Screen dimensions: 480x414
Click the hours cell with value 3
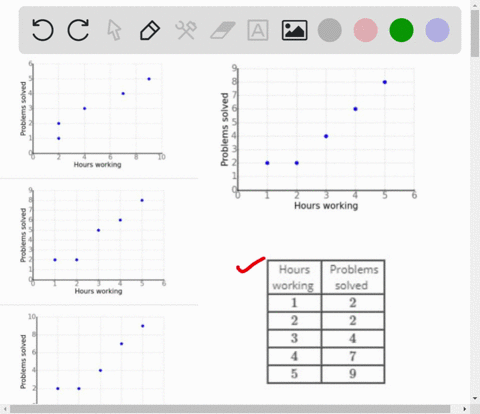[x=294, y=338]
